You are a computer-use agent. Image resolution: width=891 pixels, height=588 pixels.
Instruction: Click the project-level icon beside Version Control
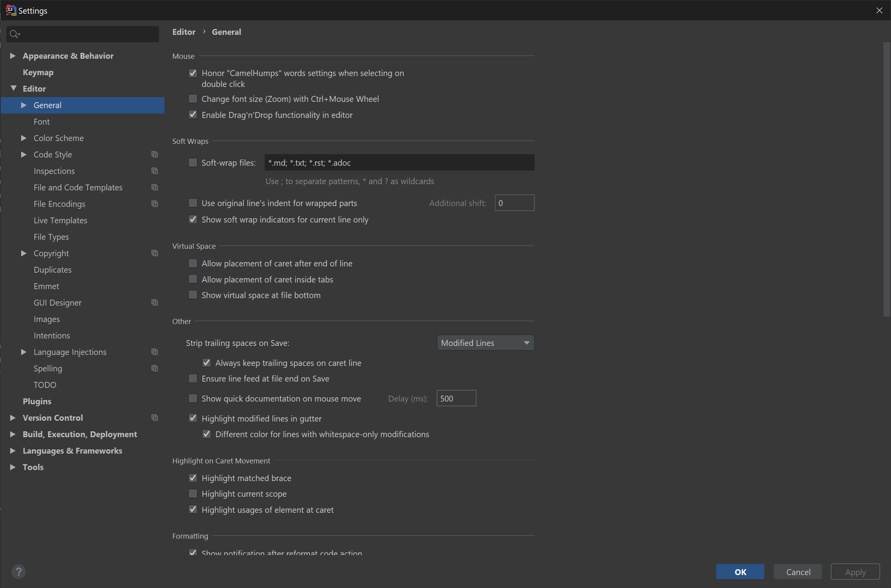click(x=155, y=418)
